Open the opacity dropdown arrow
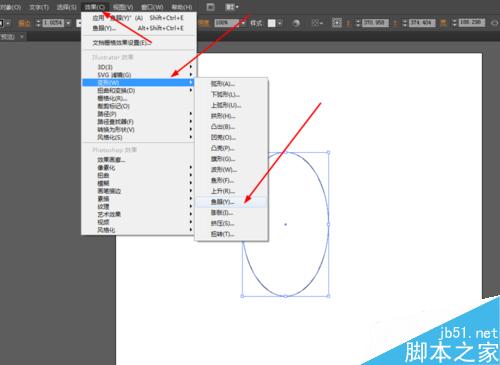Viewport: 500px width, 365px height. tap(243, 23)
